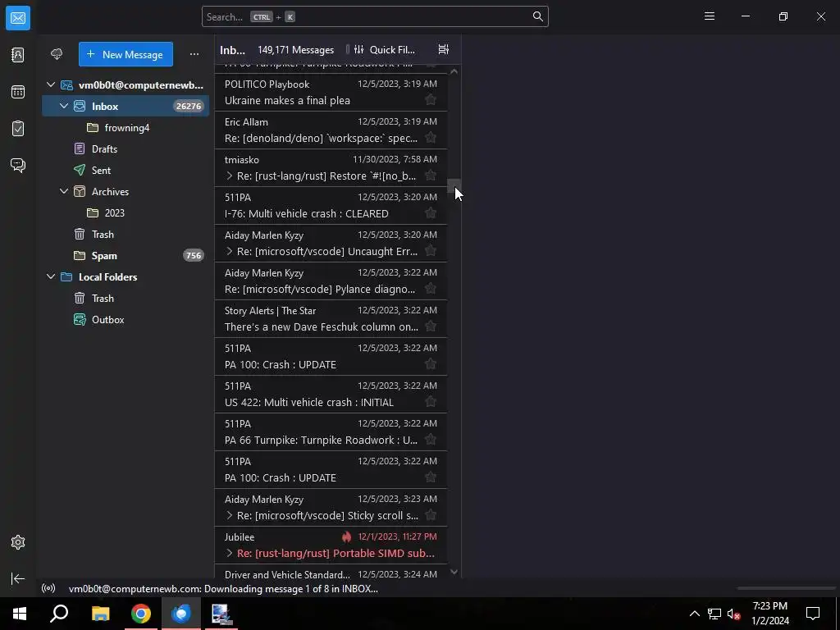This screenshot has width=840, height=630.
Task: Star the I-76 Multi vehicle crash message
Action: click(x=430, y=213)
